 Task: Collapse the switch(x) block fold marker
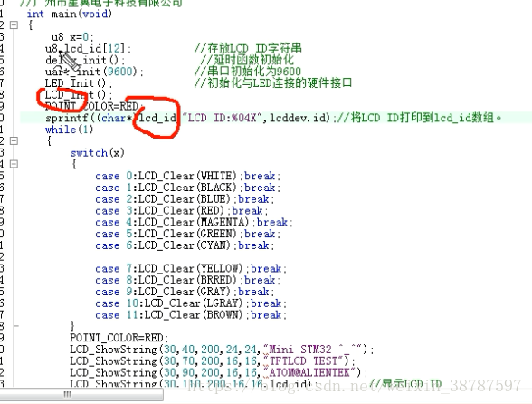[14, 164]
